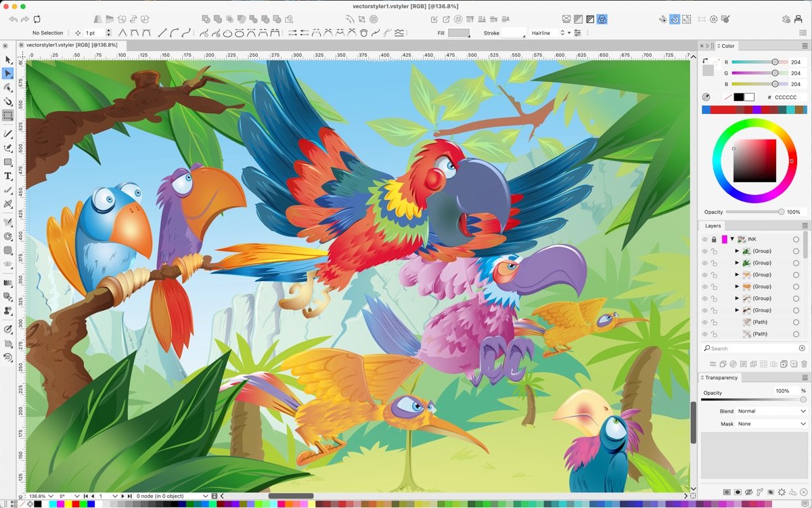Select the arrow Selection tool

(x=8, y=60)
